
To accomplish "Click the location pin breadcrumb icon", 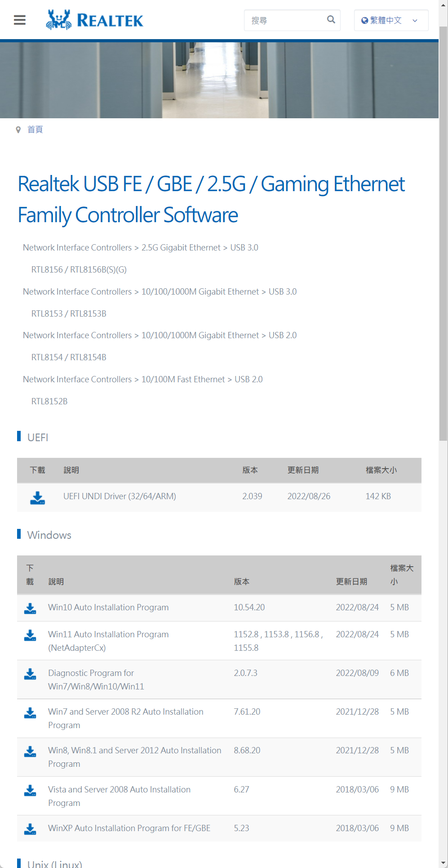I will (18, 130).
